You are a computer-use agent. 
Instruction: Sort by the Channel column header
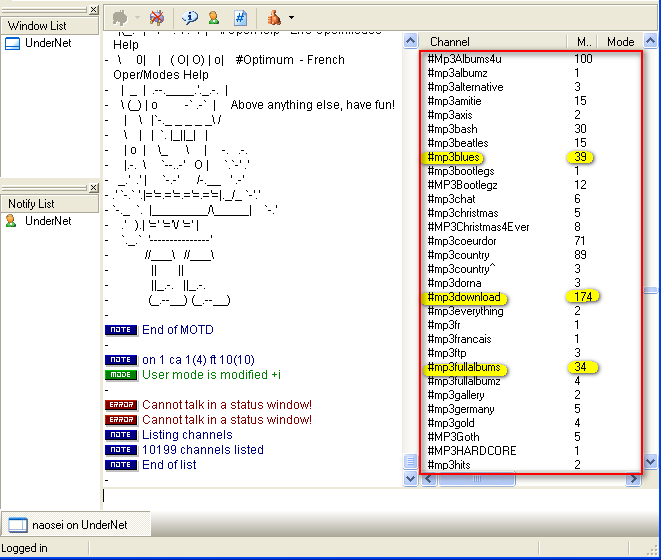coord(494,42)
